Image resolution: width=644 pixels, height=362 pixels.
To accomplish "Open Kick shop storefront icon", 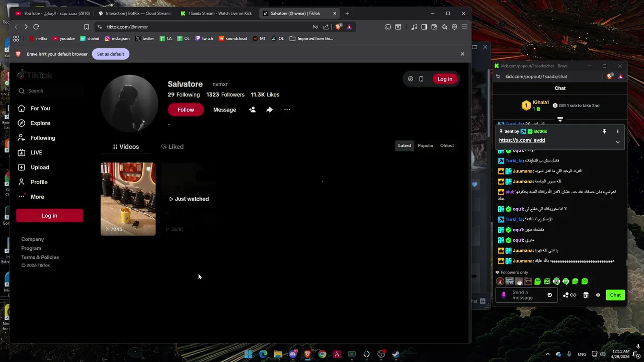I will pos(586,295).
